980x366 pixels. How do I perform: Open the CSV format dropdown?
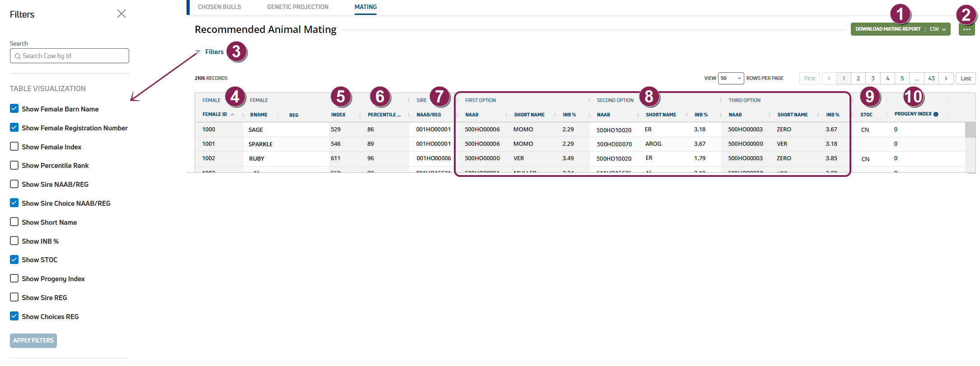tap(938, 29)
